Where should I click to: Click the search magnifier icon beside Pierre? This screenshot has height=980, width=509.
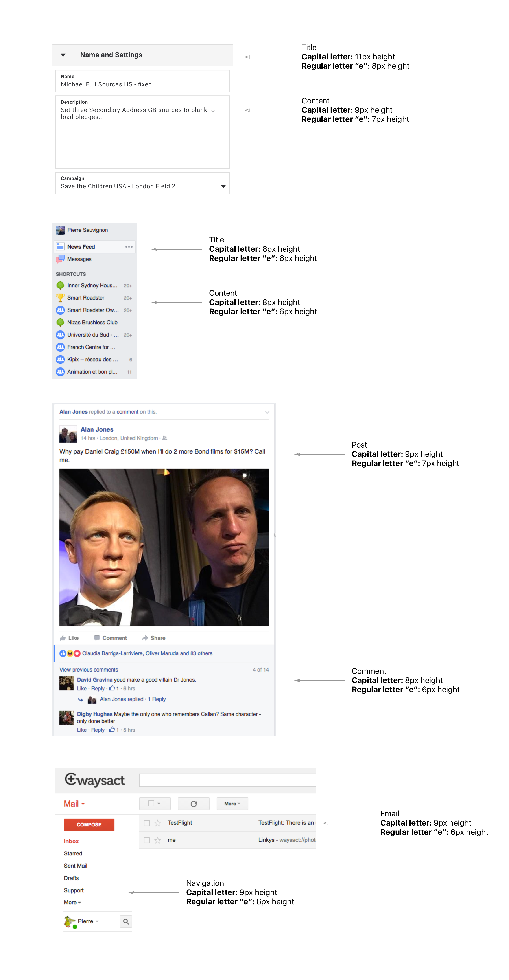126,921
